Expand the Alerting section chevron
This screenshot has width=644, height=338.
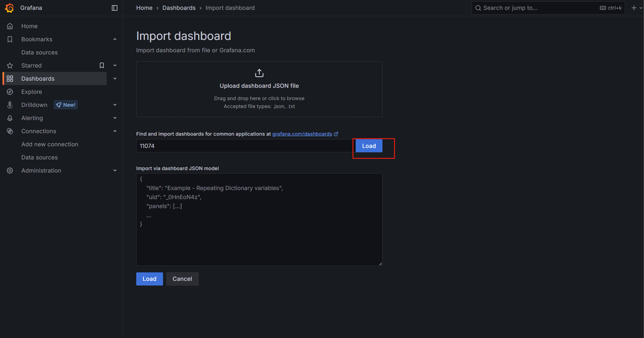click(115, 118)
